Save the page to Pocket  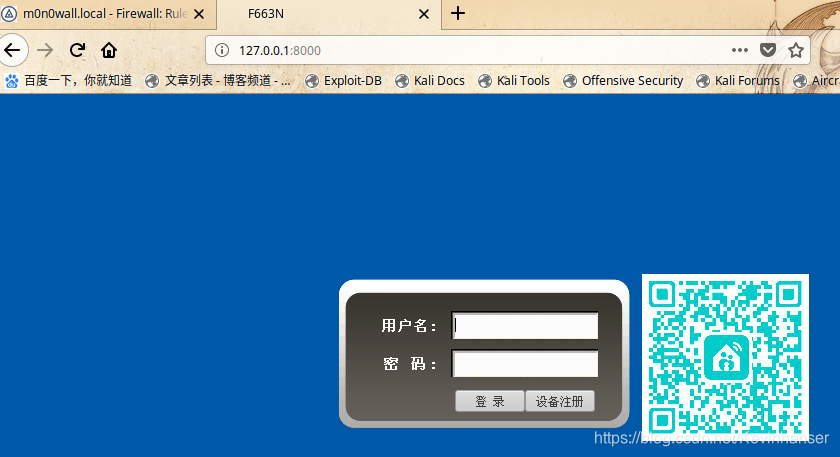point(768,50)
